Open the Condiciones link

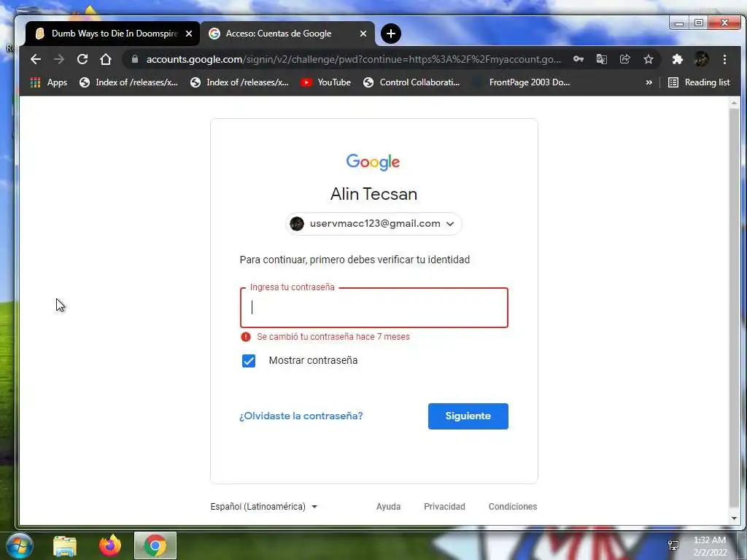(x=513, y=507)
